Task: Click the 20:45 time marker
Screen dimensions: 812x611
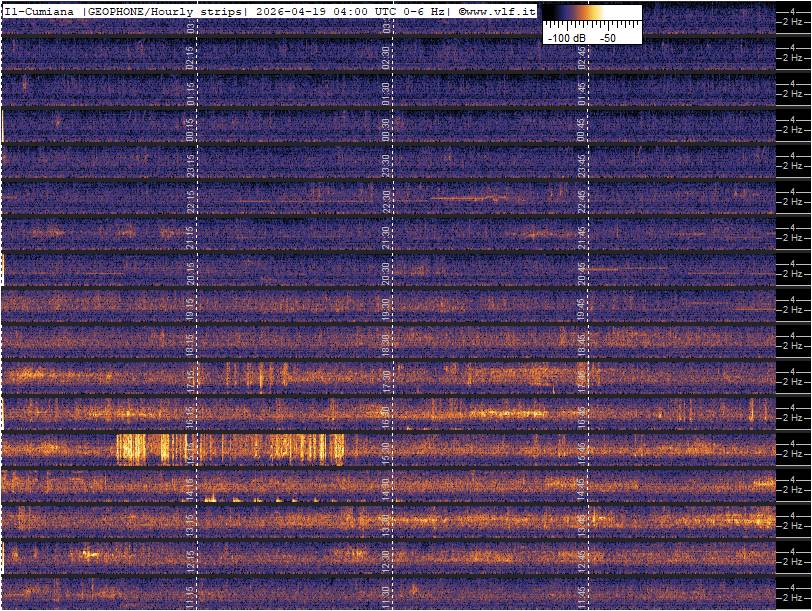Action: tap(581, 275)
